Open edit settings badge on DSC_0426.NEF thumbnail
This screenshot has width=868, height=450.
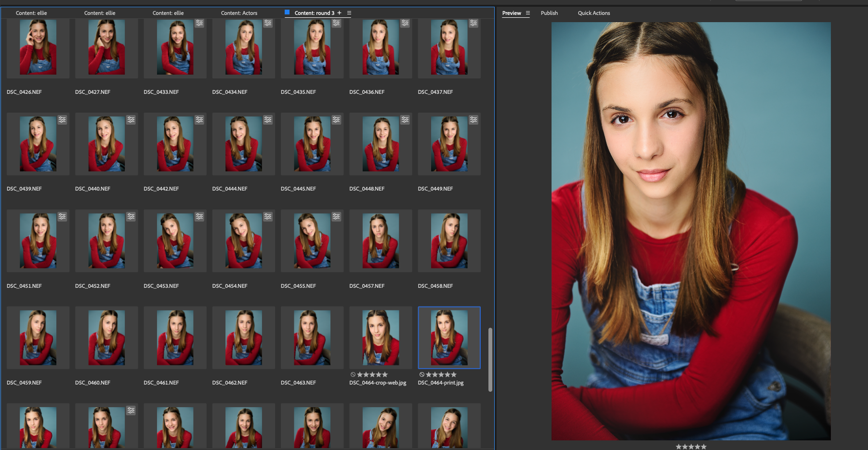pyautogui.click(x=62, y=23)
